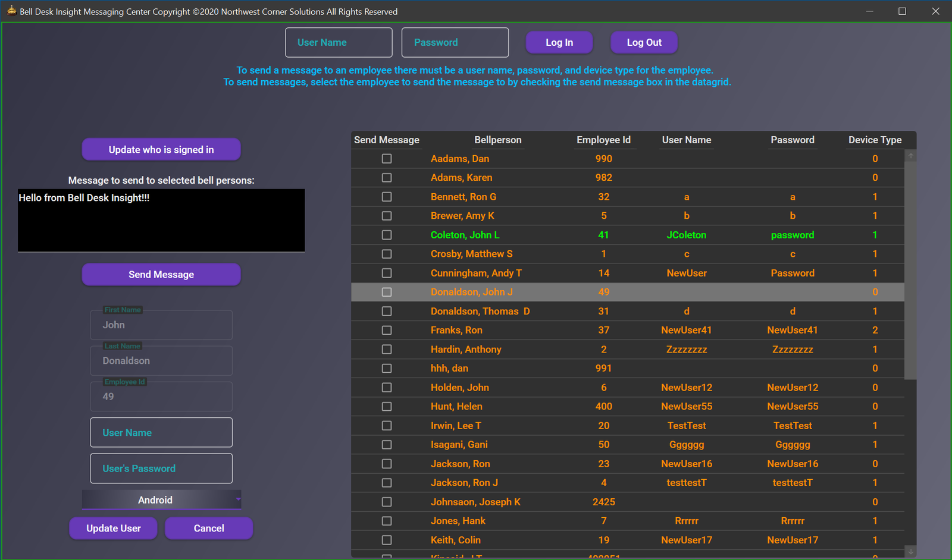Click the Update User button
This screenshot has width=952, height=560.
pyautogui.click(x=114, y=528)
